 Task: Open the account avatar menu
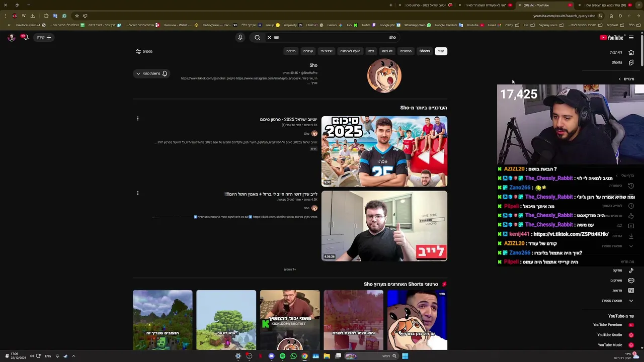[11, 37]
